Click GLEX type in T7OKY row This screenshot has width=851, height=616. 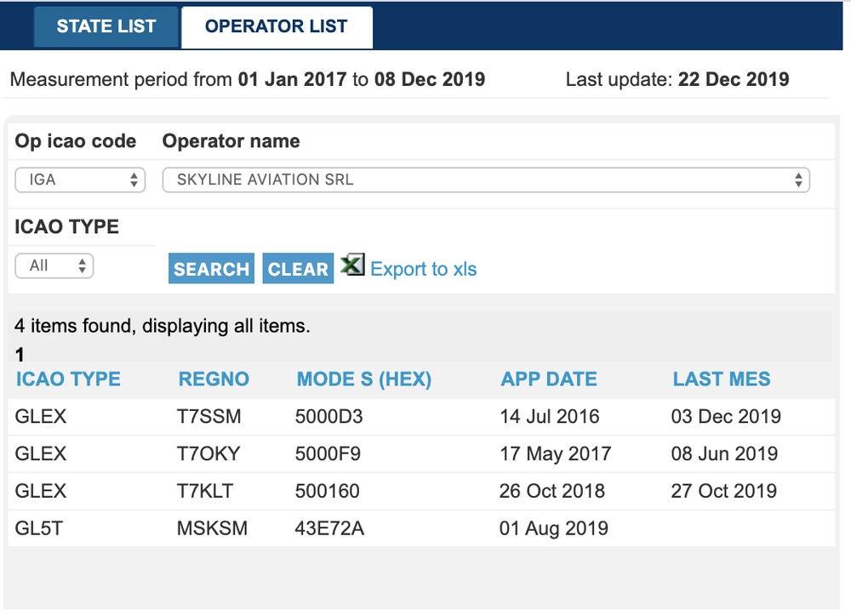[x=41, y=453]
